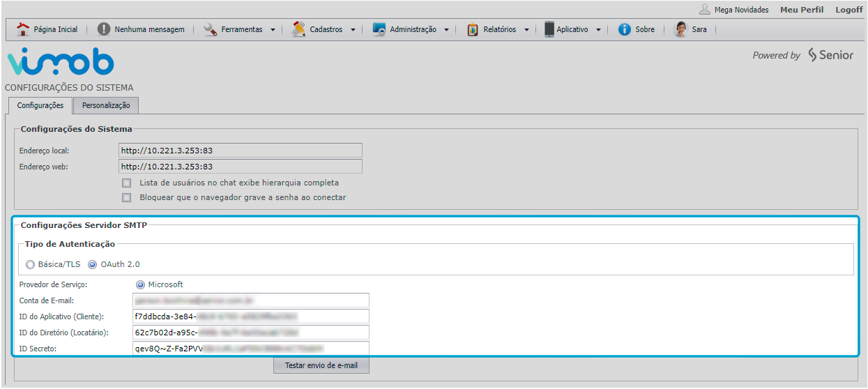Click the Sara avatar icon

pyautogui.click(x=680, y=29)
